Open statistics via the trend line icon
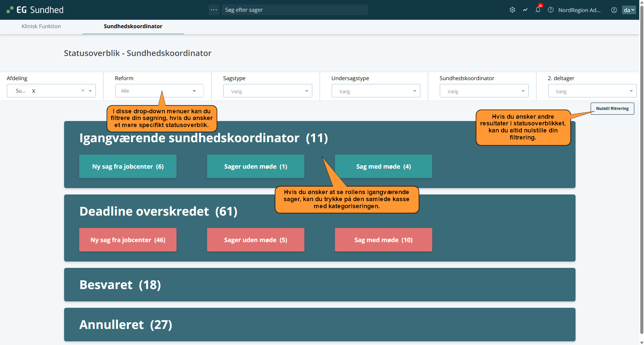644x345 pixels. (525, 10)
